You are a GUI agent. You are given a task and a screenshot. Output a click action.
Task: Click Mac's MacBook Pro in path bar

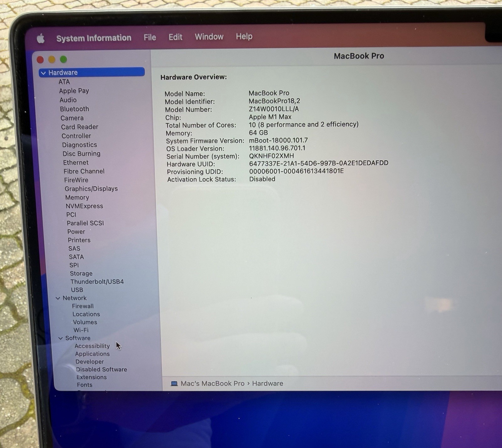coord(213,384)
